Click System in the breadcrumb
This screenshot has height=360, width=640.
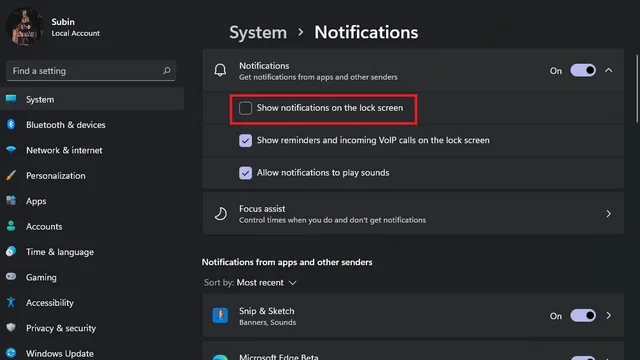coord(258,32)
